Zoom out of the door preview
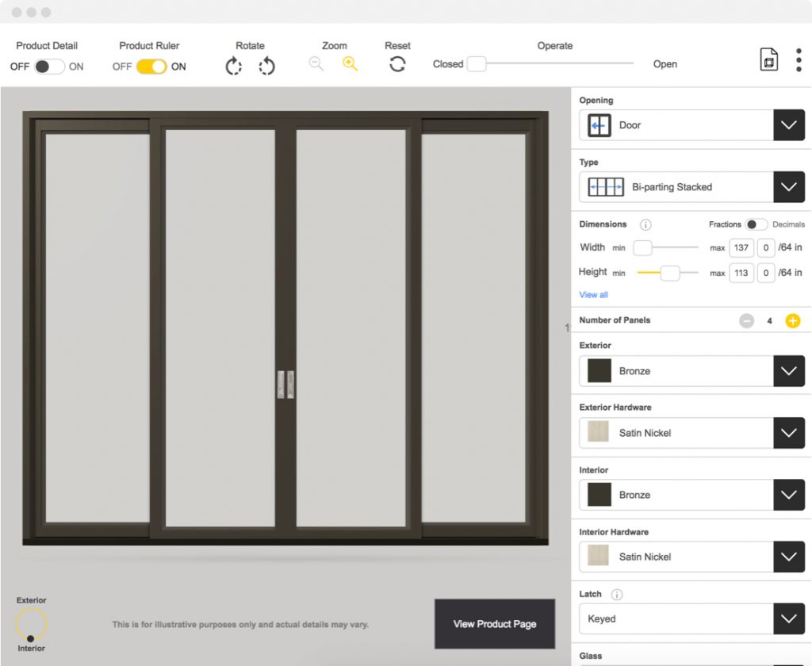Image resolution: width=812 pixels, height=666 pixels. (316, 63)
